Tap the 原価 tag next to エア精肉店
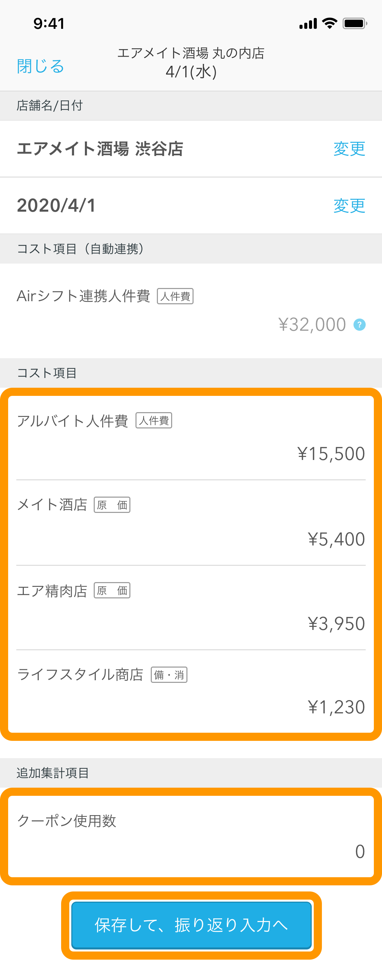382x980 pixels. pyautogui.click(x=112, y=591)
